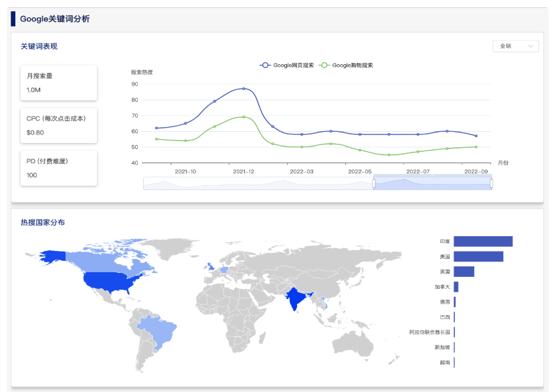The height and width of the screenshot is (392, 558).
Task: Click the 英国 bar in the country ranking
Action: [464, 272]
